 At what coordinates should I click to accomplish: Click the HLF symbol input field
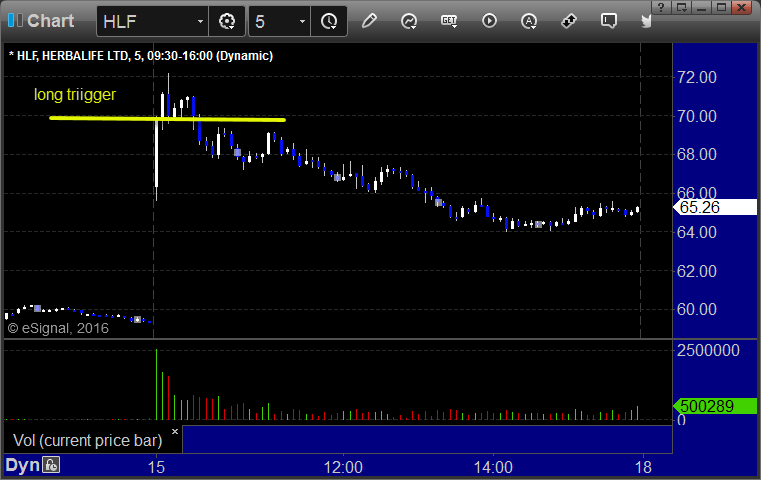(x=145, y=21)
